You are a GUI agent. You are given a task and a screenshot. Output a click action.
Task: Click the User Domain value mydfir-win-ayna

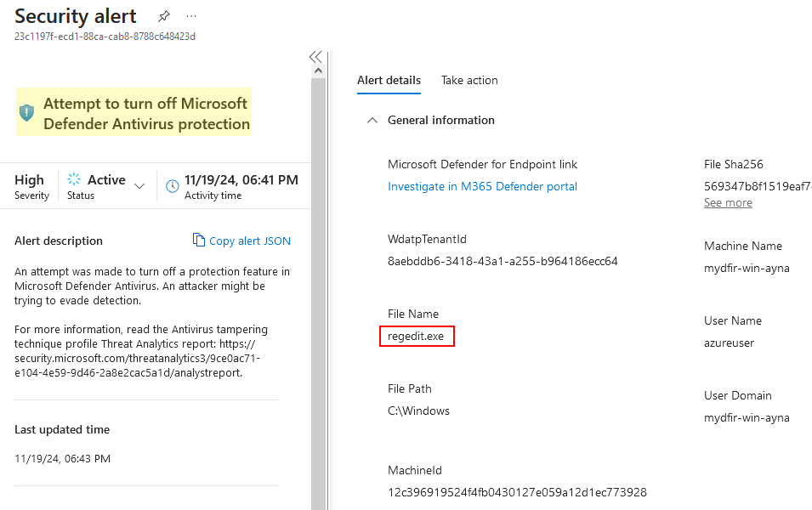point(747,418)
